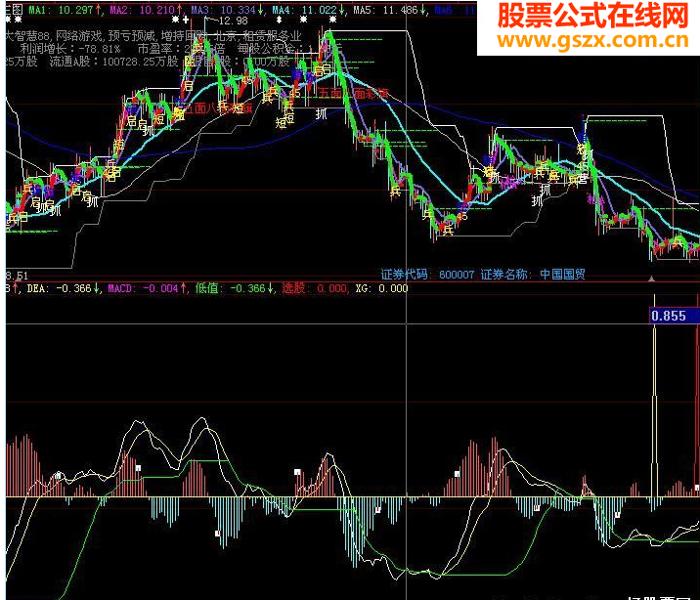The height and width of the screenshot is (600, 700).
Task: Click the 市盈率 label in the info line
Action: pos(154,49)
